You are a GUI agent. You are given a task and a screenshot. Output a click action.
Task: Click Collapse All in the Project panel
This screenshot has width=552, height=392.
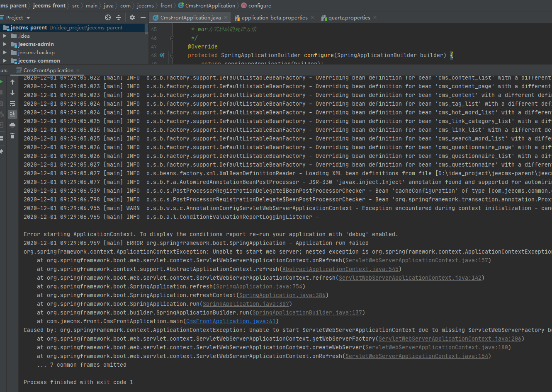tap(119, 17)
